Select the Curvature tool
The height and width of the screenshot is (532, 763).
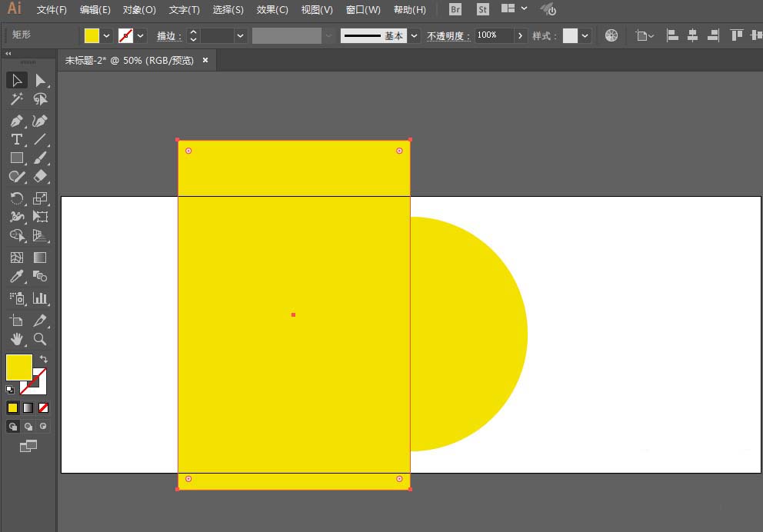[41, 121]
